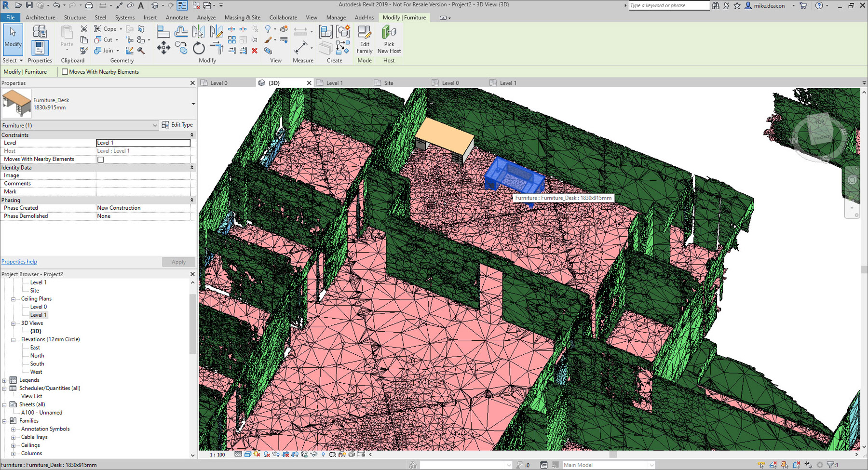Check Moves With Nearby Elements in options bar

tap(65, 72)
